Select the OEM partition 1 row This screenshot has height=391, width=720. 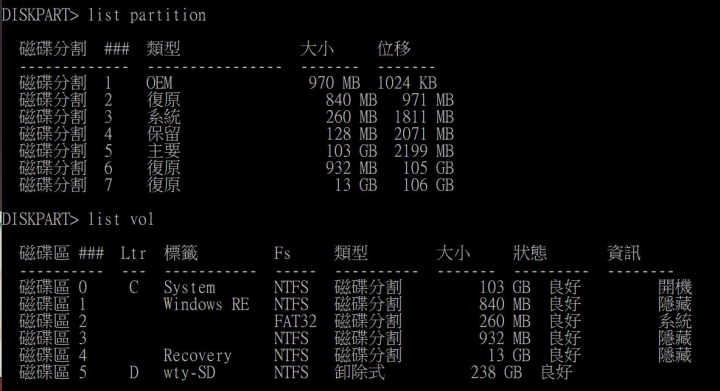pos(228,83)
